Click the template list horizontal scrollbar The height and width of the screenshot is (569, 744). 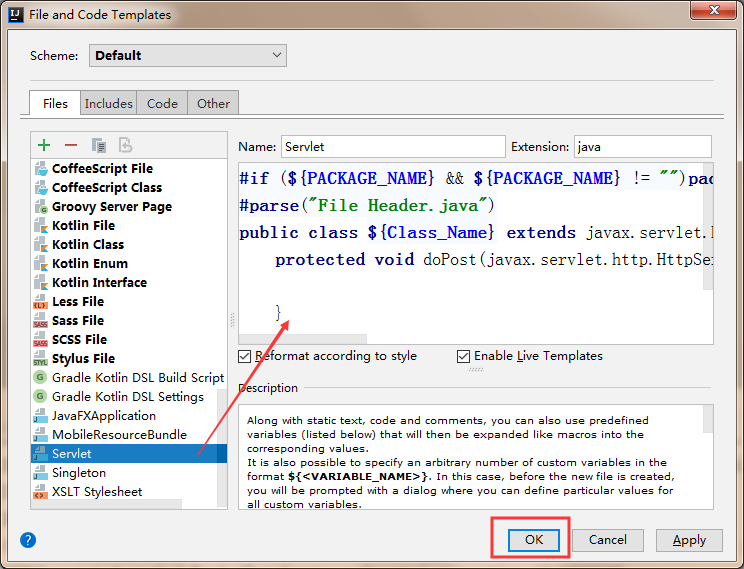107,504
